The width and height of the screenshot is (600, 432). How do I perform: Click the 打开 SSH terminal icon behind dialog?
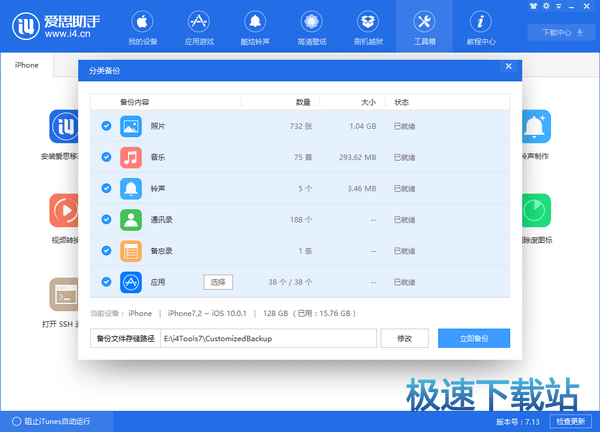coord(64,294)
